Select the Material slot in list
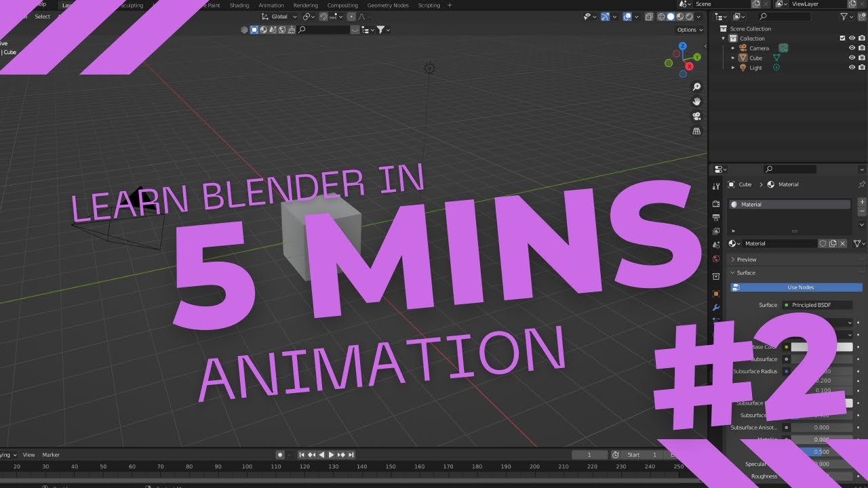Screen dimensions: 868x488 789,204
